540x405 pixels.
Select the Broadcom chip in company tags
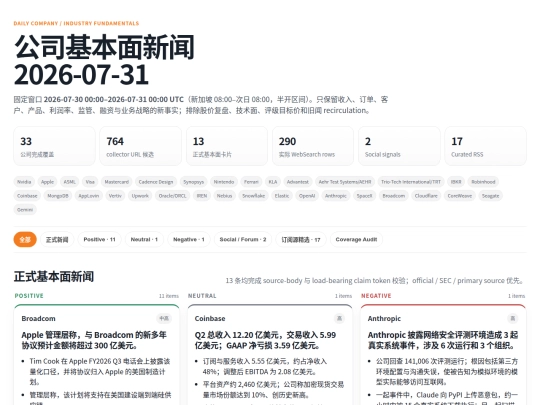coord(394,196)
